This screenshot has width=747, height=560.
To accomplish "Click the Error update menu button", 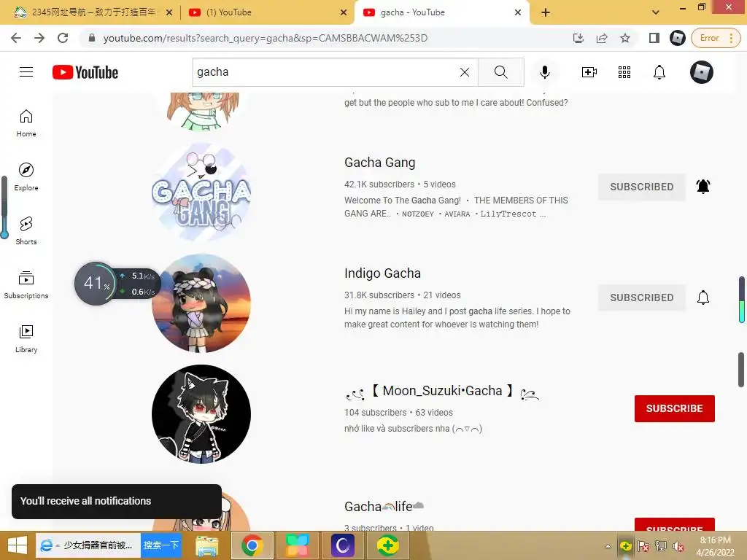I will (716, 38).
